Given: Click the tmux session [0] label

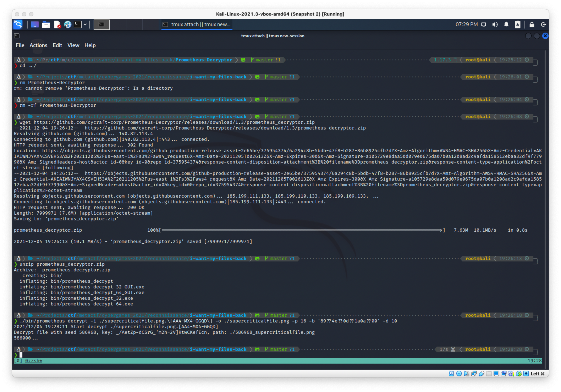Looking at the screenshot, I should pos(18,361).
